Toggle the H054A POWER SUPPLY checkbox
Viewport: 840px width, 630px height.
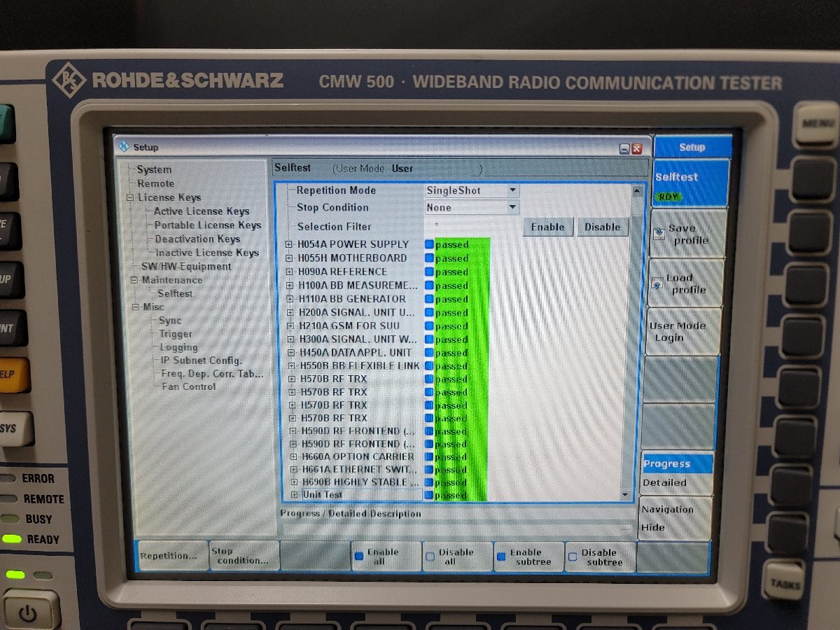click(x=429, y=244)
